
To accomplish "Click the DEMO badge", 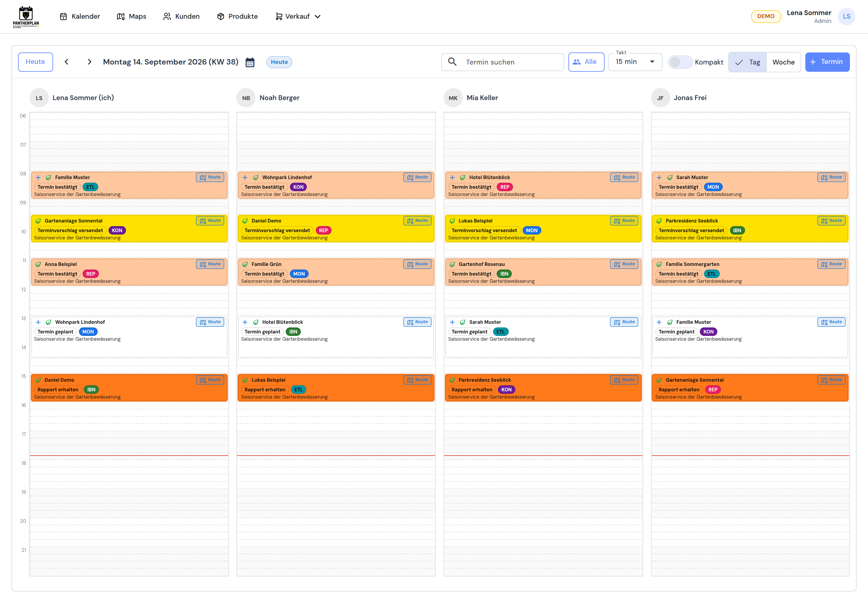I will 766,16.
